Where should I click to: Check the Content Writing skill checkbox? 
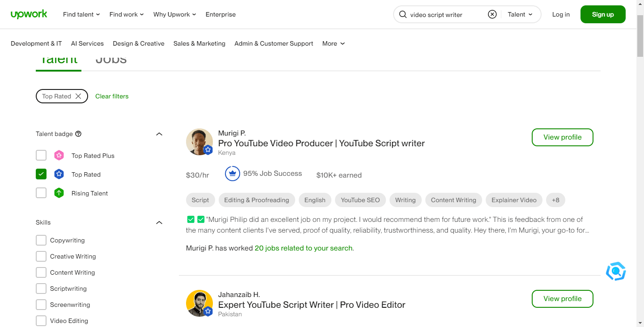41,272
